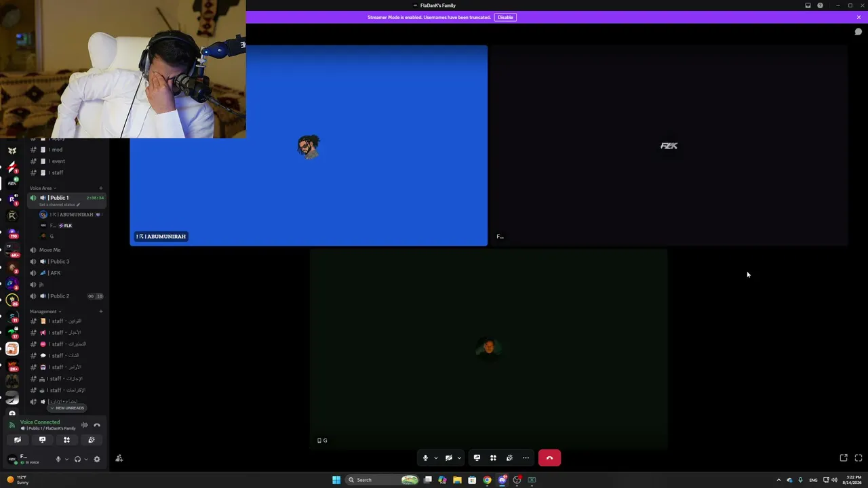Open Microsoft Store from the taskbar
The height and width of the screenshot is (488, 868).
472,480
